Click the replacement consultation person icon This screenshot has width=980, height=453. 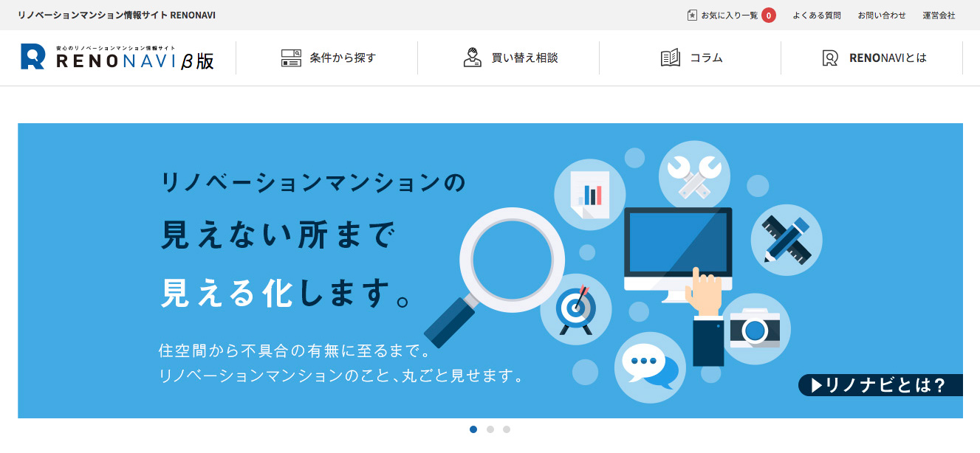click(472, 58)
